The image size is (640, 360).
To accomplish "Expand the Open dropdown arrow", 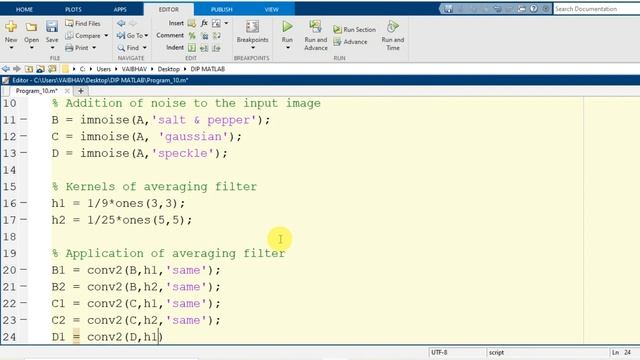I will pos(31,48).
